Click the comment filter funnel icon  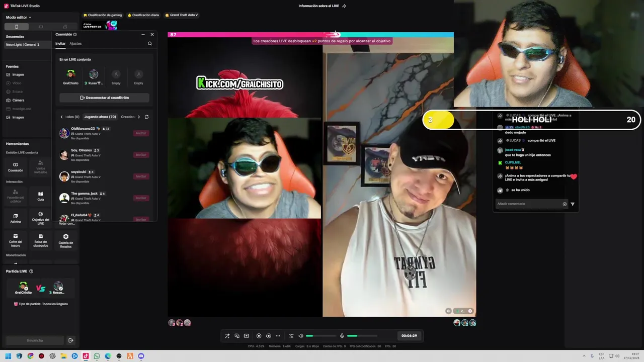tap(573, 204)
